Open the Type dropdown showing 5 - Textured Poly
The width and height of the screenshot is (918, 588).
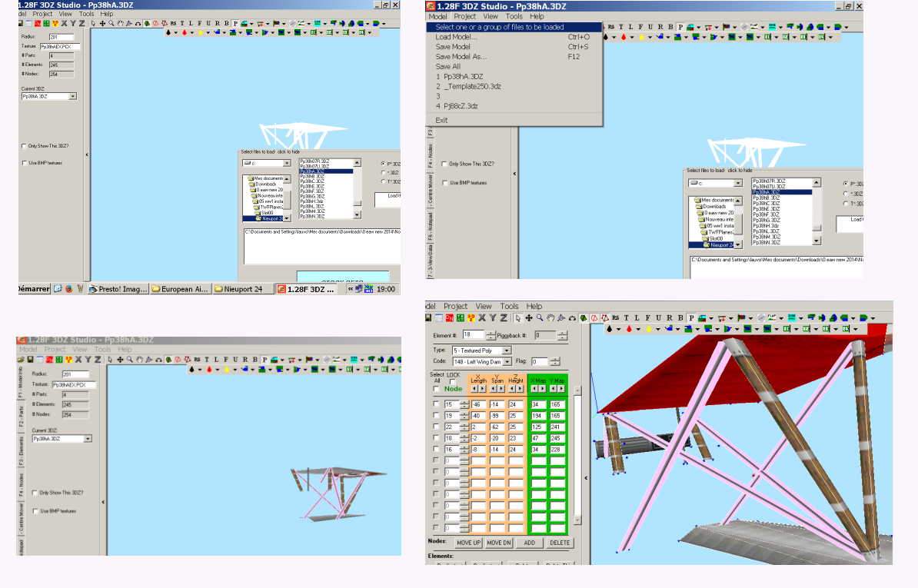click(x=507, y=350)
